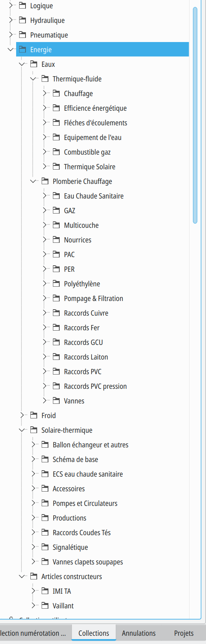Viewport: 206px width, 644px height.
Task: Click the PAC folder icon
Action: coord(56,254)
